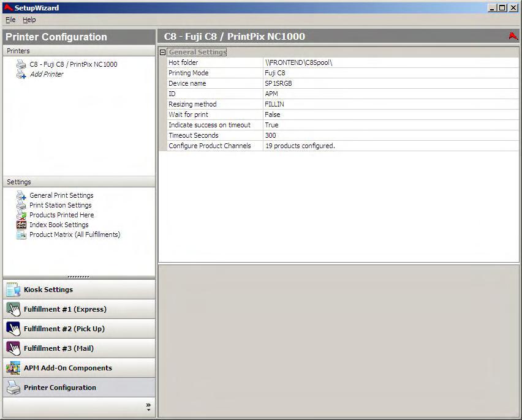Switch to Fulfillment #3 (Mail) panel
522x420 pixels.
(79, 348)
